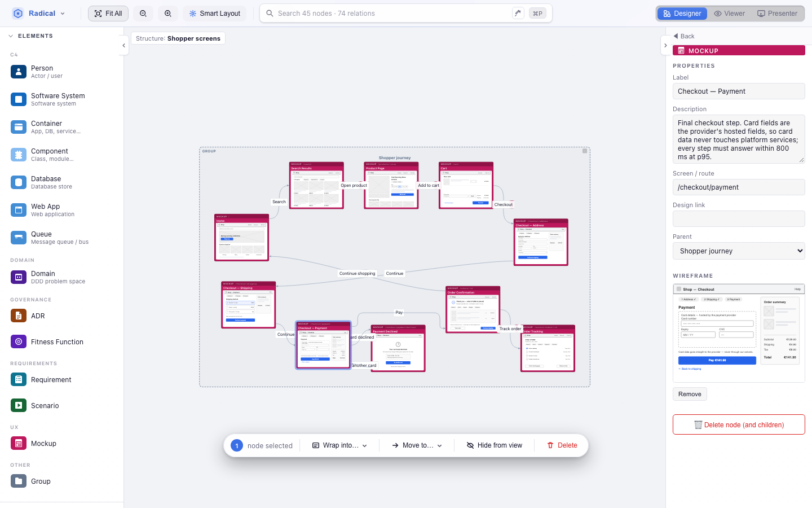
Task: Select the Mockup element icon
Action: click(19, 443)
